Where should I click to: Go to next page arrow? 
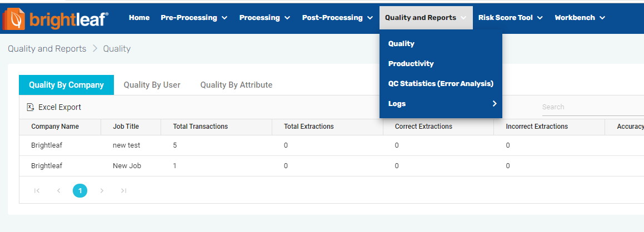pyautogui.click(x=102, y=191)
